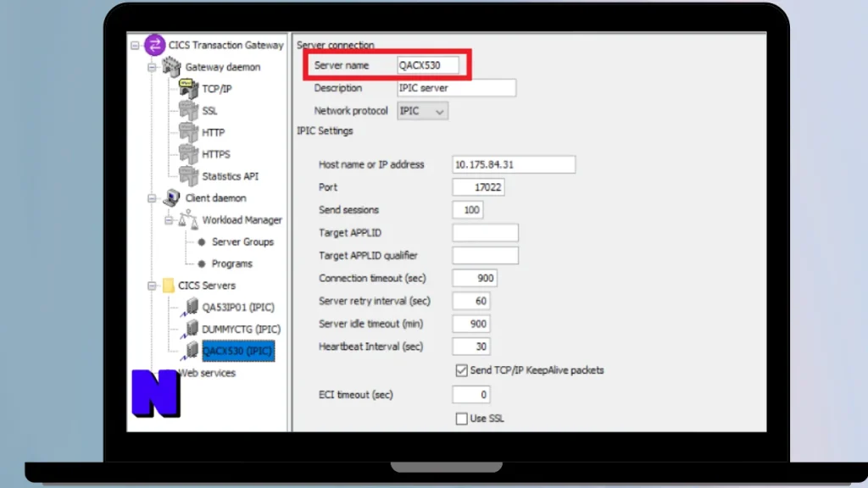Click the Server idle timeout (min) field
The height and width of the screenshot is (488, 868).
coord(471,324)
